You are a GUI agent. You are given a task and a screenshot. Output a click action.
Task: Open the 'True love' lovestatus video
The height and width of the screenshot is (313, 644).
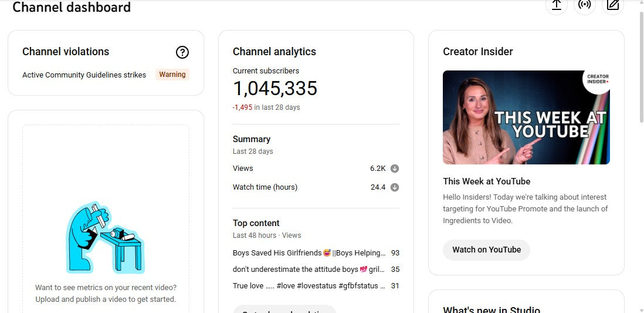pos(309,286)
